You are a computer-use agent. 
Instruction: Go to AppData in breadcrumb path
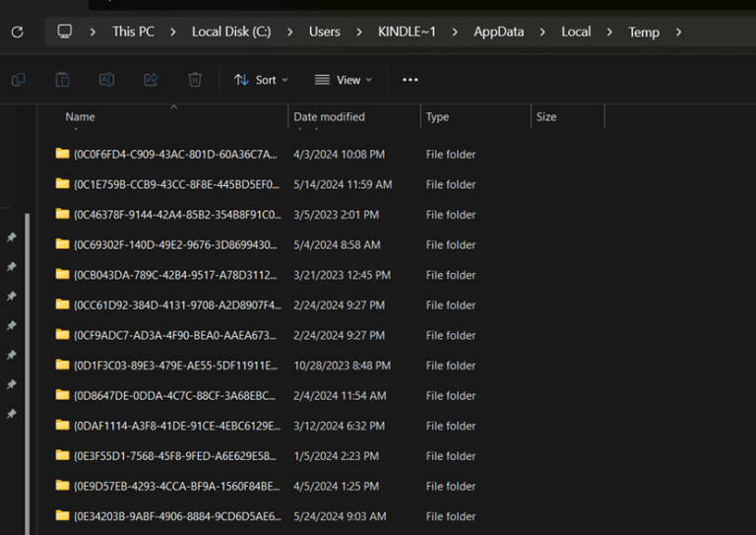point(498,32)
